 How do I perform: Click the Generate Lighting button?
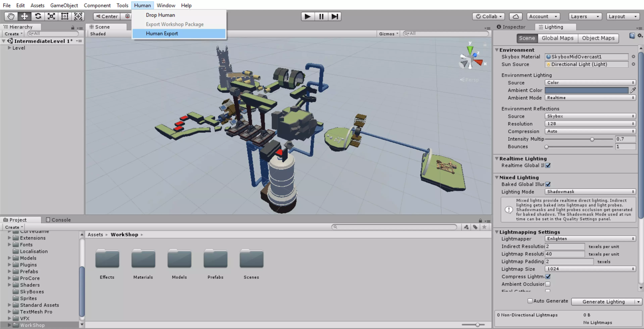click(x=603, y=302)
